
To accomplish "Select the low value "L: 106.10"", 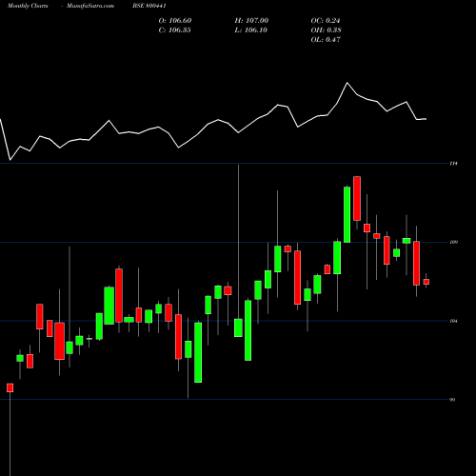I will pos(251,30).
